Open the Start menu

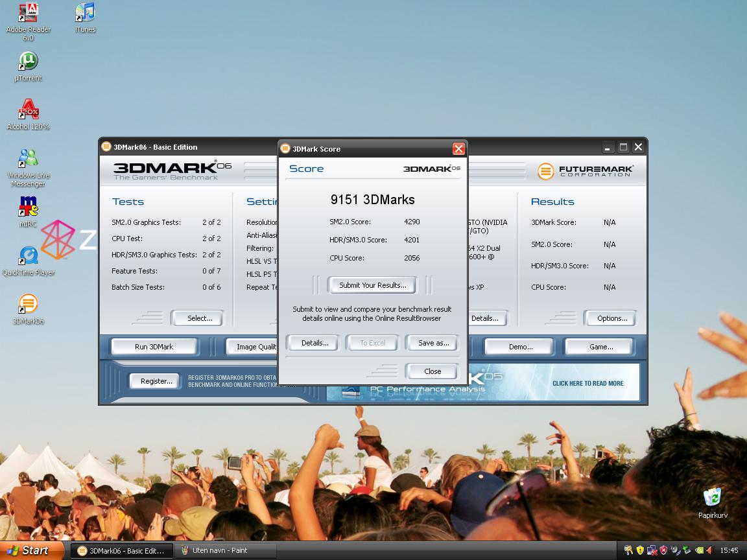click(31, 550)
